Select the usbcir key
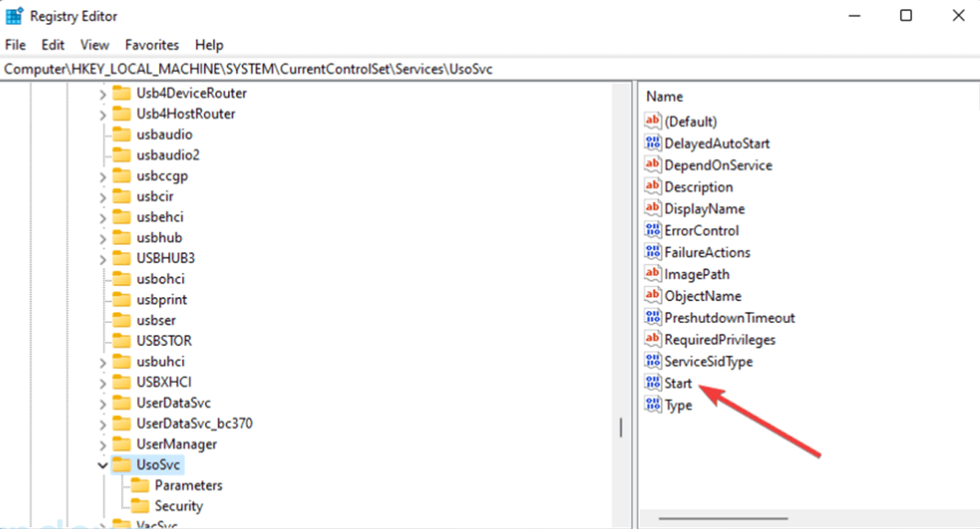 (x=155, y=196)
